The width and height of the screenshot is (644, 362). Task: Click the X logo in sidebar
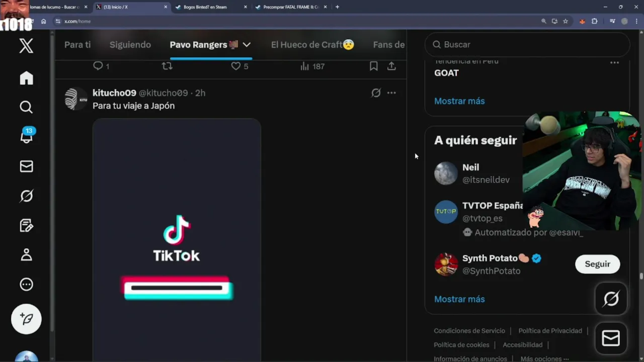26,46
